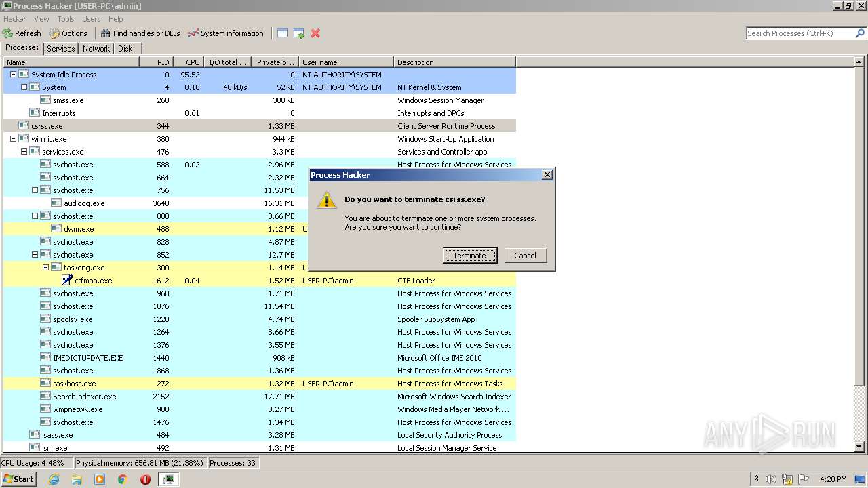Screen dimensions: 868x488
Task: Open the View menu
Action: (x=41, y=19)
